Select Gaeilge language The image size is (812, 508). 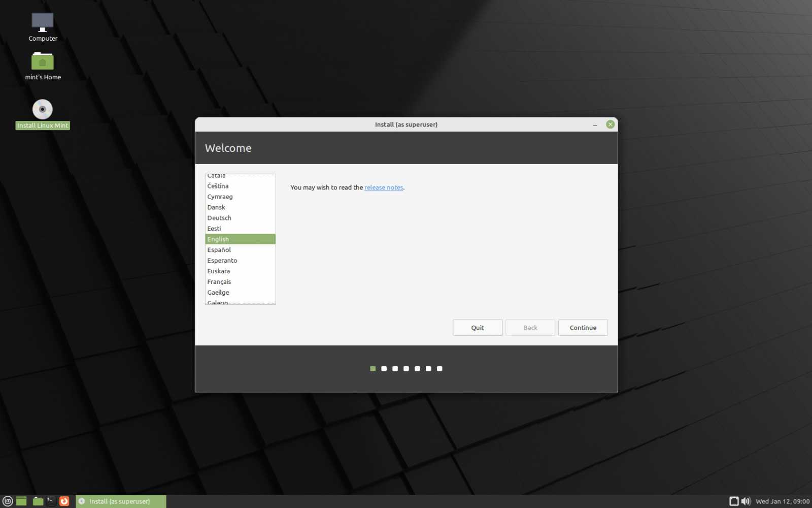tap(241, 293)
